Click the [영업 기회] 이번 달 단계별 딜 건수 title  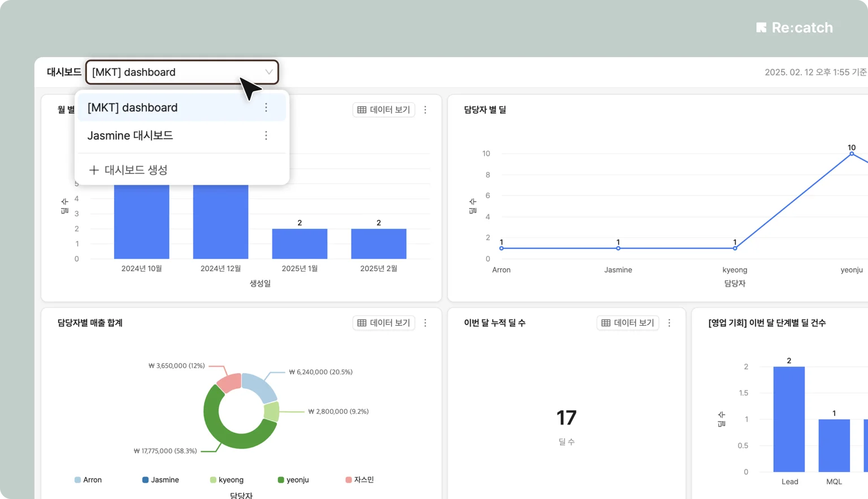coord(767,323)
